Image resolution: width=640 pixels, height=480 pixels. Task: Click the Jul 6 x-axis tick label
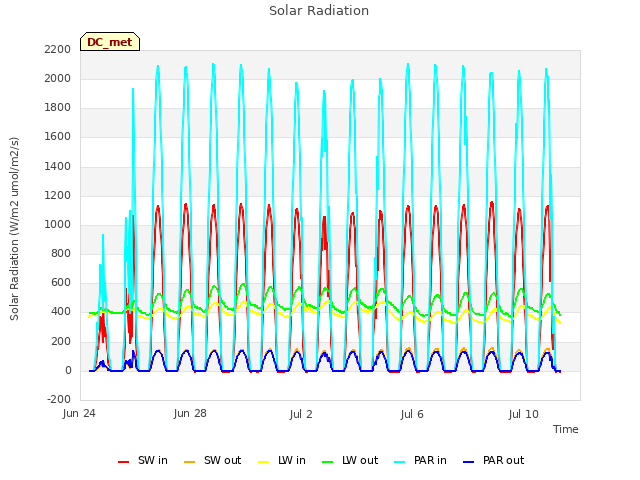(412, 414)
